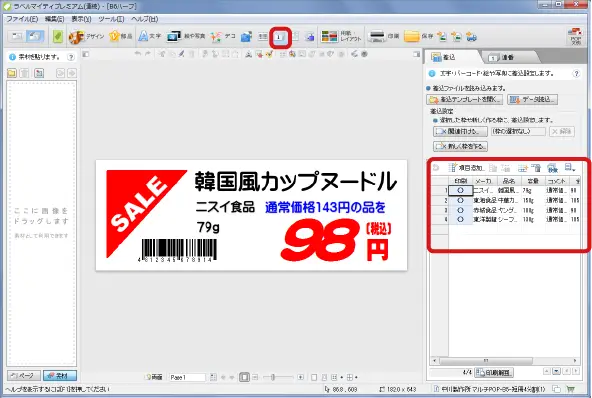Screen dimensions: 592x398
Task: Switch to the 差込 tab
Action: (449, 57)
